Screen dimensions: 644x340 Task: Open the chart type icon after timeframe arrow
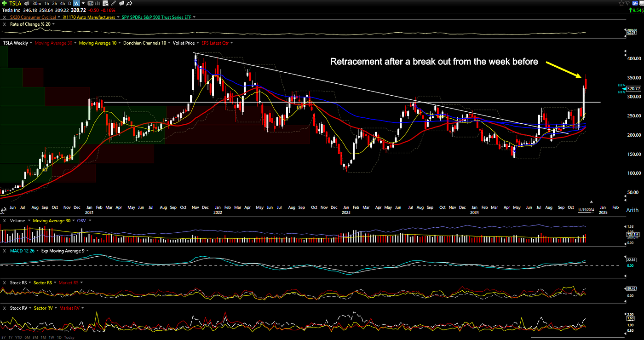pos(91,3)
